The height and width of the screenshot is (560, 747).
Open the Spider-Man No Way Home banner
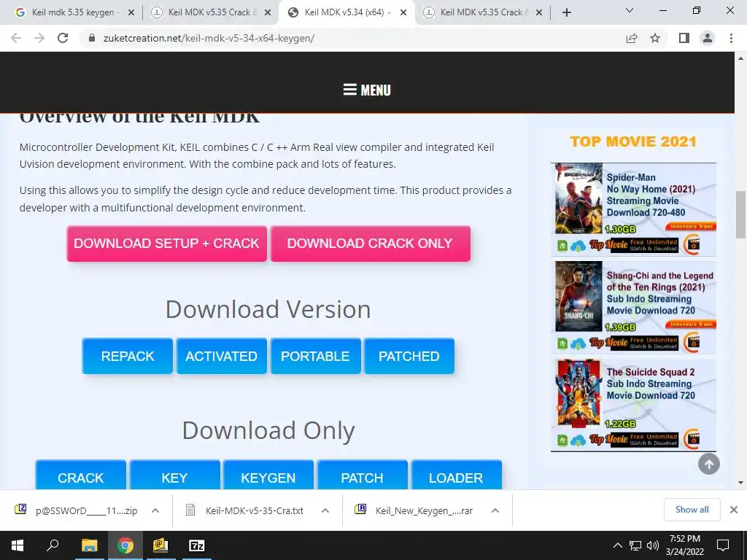click(x=634, y=209)
